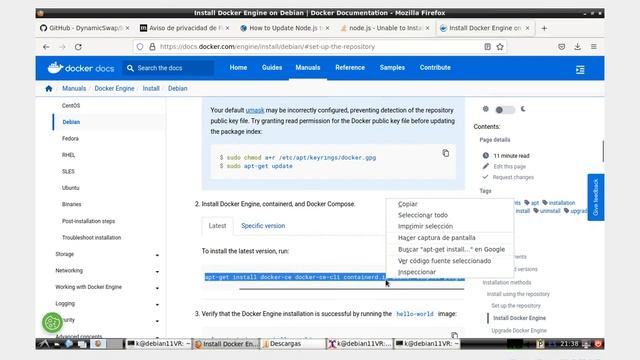Click the clock icon beside 11 minute read
This screenshot has height=360, width=640.
(485, 156)
